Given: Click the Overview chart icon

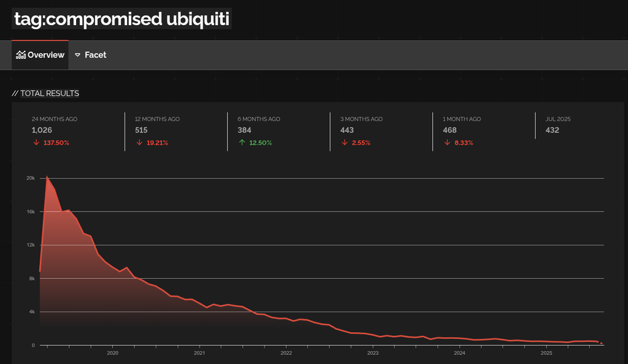Looking at the screenshot, I should click(x=21, y=55).
